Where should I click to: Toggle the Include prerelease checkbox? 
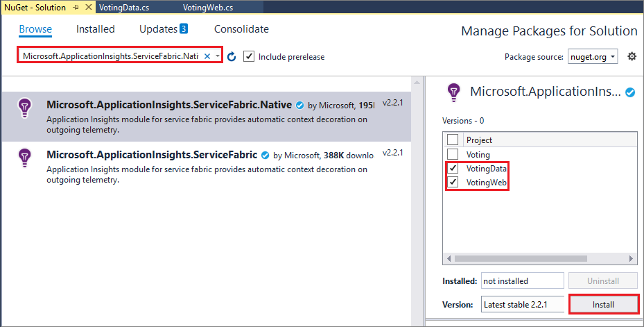click(249, 56)
